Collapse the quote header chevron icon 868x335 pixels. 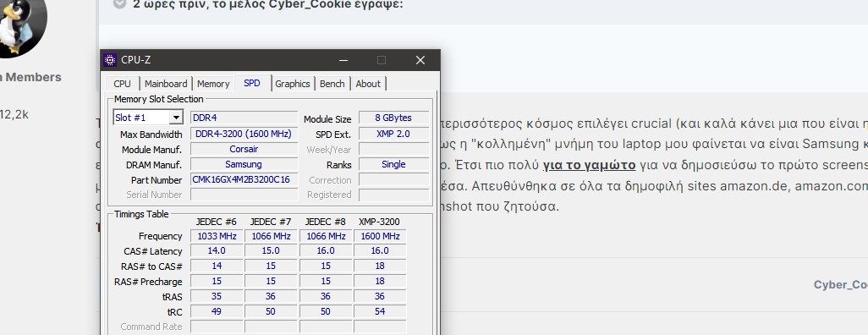[x=119, y=3]
